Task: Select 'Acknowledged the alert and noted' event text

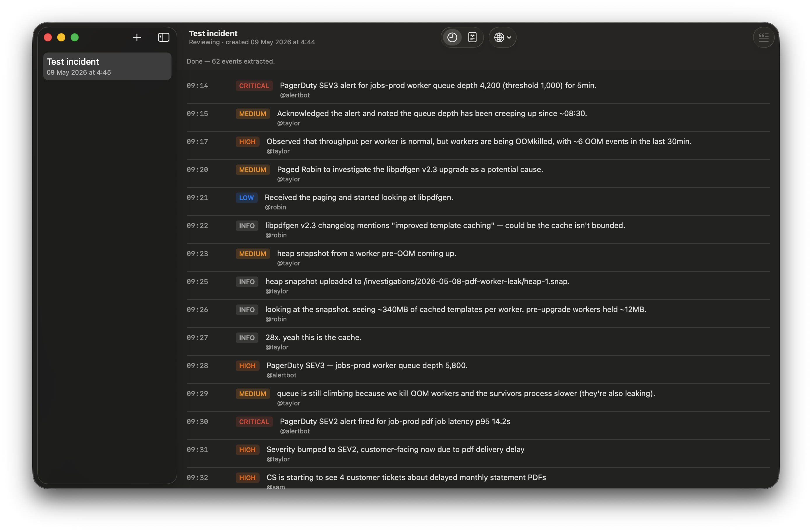Action: coord(432,113)
